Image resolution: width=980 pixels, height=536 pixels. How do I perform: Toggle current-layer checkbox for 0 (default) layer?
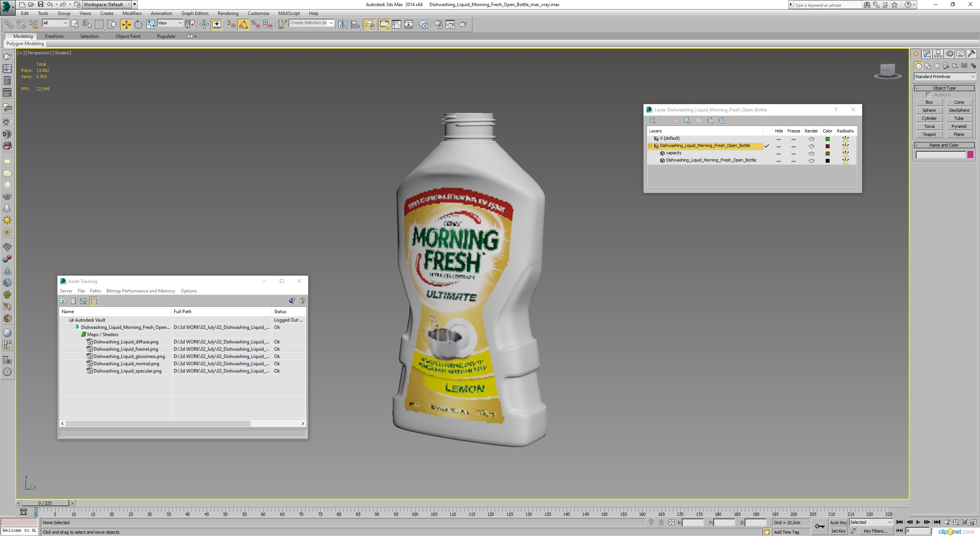tap(766, 139)
